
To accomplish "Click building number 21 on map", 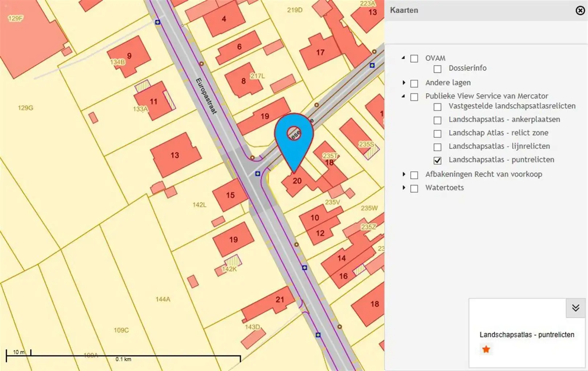I will [279, 300].
